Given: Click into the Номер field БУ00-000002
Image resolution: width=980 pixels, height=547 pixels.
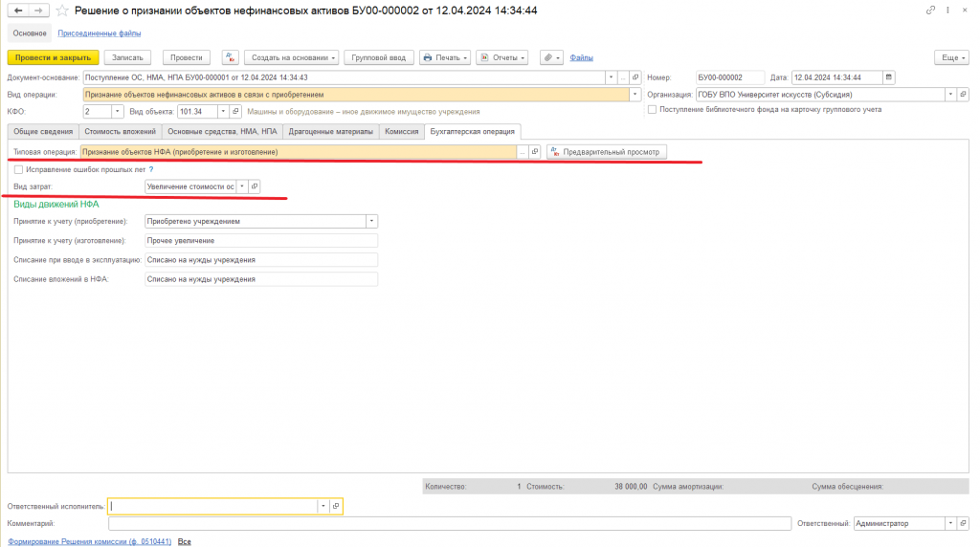Looking at the screenshot, I should (729, 77).
